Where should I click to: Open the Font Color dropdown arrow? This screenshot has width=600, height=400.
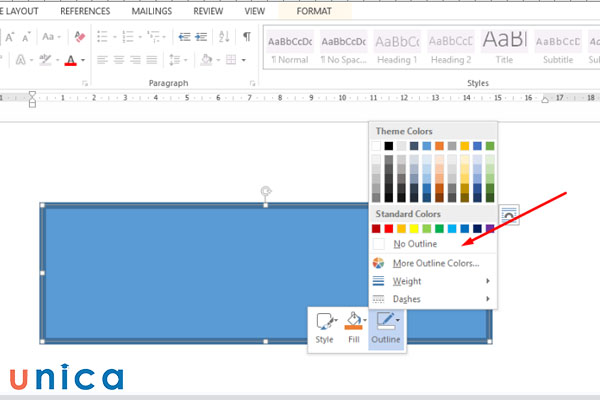click(x=83, y=60)
